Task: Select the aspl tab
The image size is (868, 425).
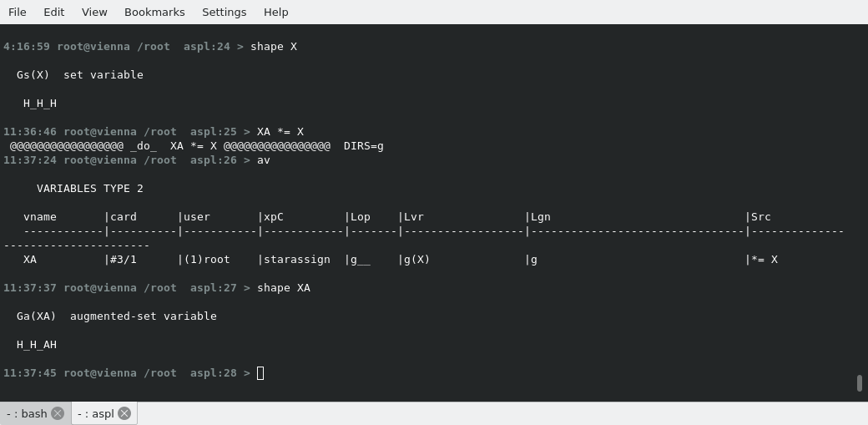Action: [x=96, y=413]
